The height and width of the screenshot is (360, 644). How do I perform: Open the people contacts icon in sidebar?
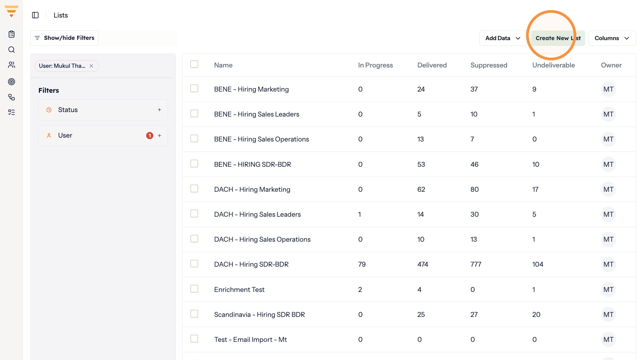(x=12, y=65)
